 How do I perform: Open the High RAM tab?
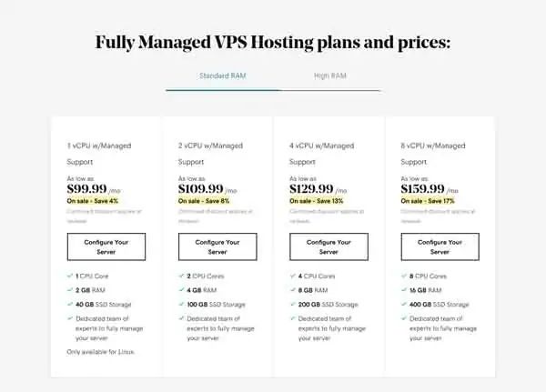(329, 75)
